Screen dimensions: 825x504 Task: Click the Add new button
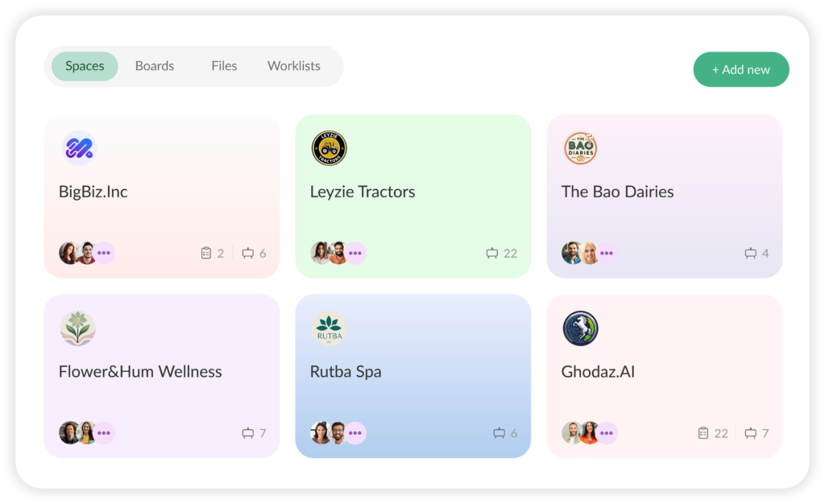click(741, 70)
